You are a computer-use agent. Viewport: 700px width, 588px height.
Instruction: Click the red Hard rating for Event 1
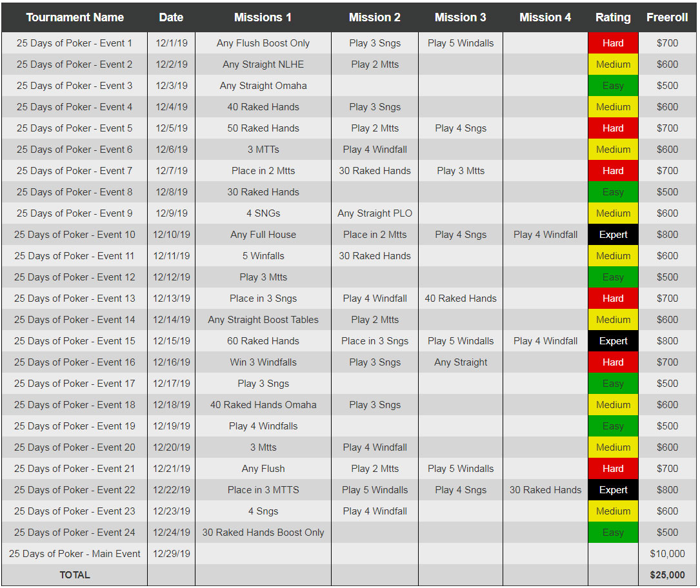point(613,43)
